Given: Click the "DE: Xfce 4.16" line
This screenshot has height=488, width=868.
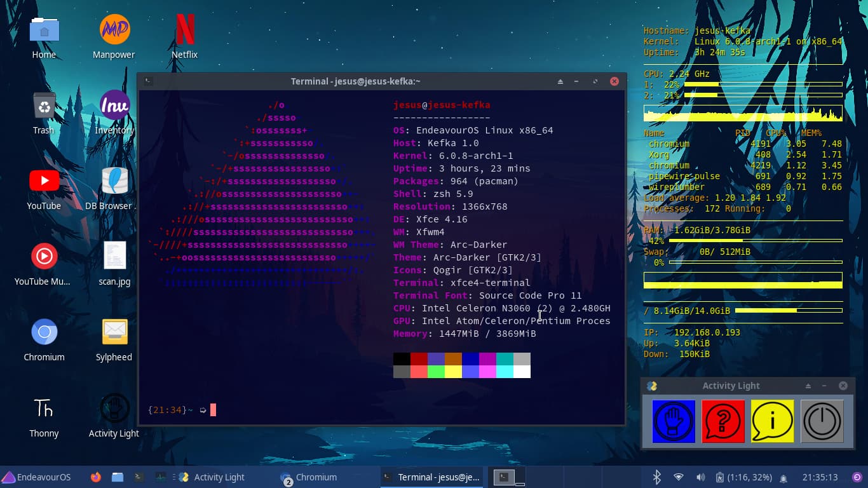Looking at the screenshot, I should [x=430, y=219].
